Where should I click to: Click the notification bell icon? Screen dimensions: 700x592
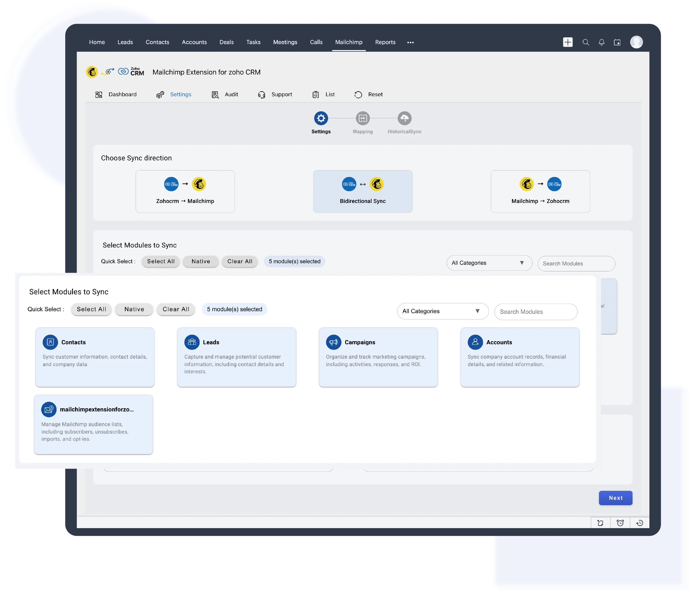pyautogui.click(x=601, y=42)
